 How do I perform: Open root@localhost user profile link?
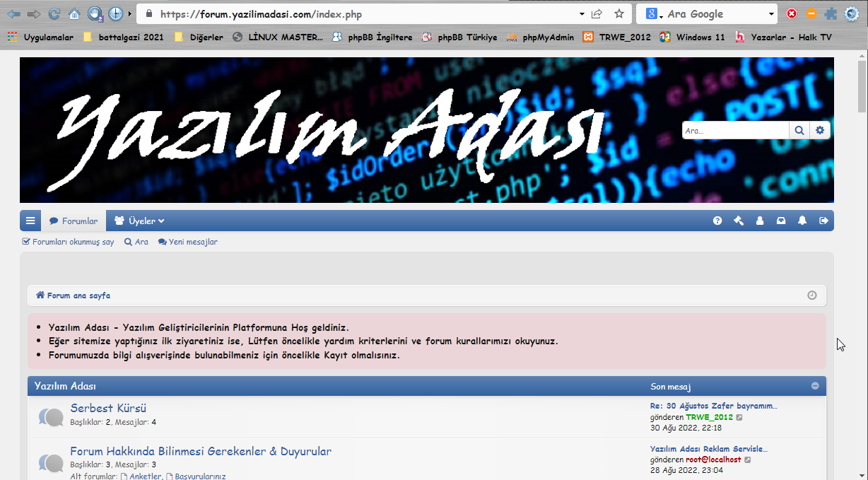714,459
